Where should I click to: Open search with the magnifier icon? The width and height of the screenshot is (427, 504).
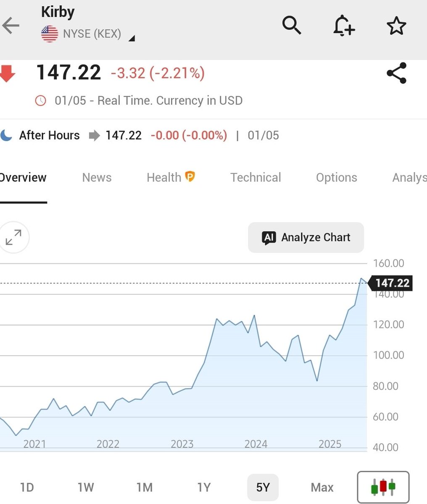point(292,25)
